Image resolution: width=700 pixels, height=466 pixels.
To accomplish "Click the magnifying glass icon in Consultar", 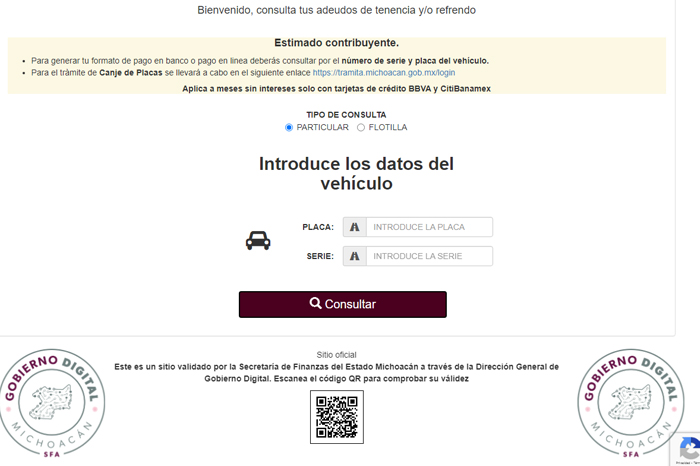I will pyautogui.click(x=315, y=304).
